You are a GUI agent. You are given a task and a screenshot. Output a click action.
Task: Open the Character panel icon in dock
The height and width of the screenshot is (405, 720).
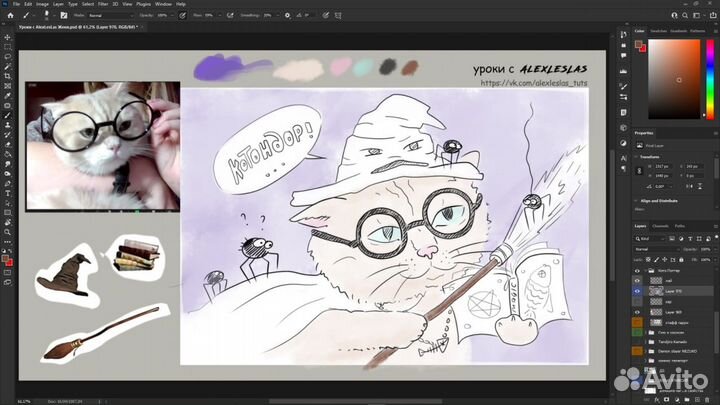coord(623,158)
